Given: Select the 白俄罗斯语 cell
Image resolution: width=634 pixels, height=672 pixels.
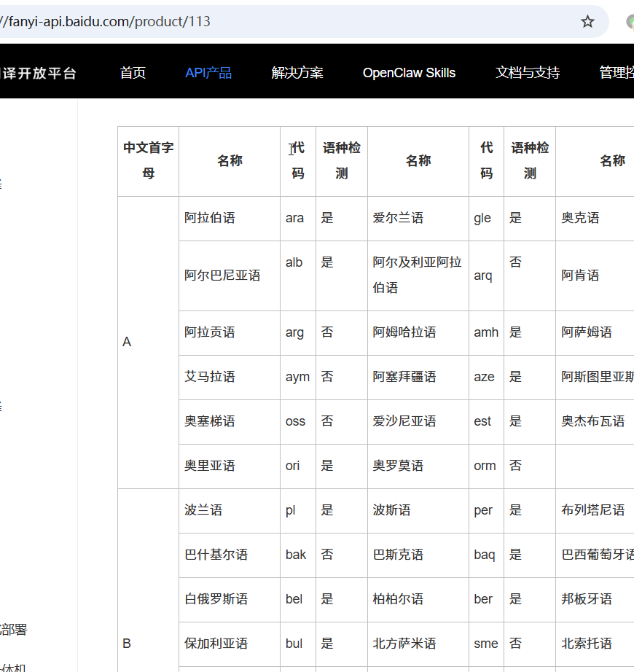Looking at the screenshot, I should pyautogui.click(x=230, y=600).
